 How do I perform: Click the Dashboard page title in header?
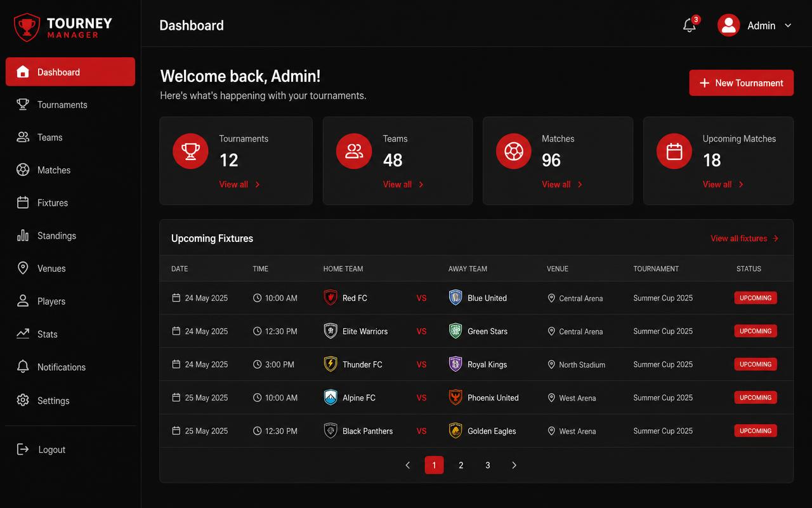[192, 25]
